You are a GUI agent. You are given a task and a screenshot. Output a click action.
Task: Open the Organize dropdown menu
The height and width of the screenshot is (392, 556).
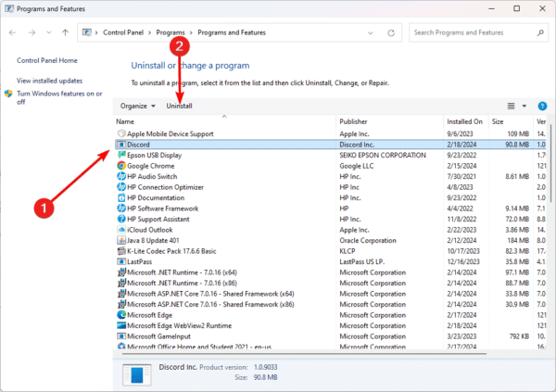[137, 106]
